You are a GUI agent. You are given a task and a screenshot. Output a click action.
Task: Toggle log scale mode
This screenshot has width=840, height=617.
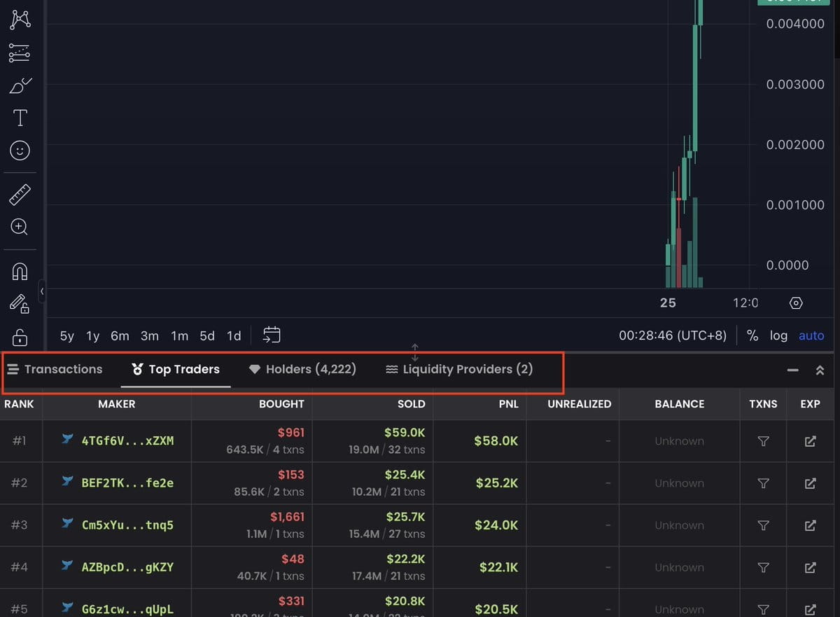(778, 336)
